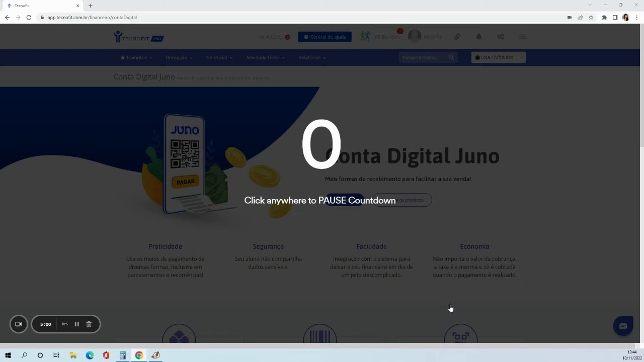Image resolution: width=644 pixels, height=362 pixels.
Task: Close the Tecnofit browser tab
Action: click(78, 6)
